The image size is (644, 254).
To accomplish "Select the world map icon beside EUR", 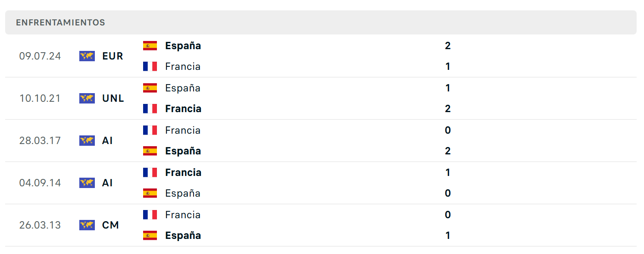I will tap(87, 56).
